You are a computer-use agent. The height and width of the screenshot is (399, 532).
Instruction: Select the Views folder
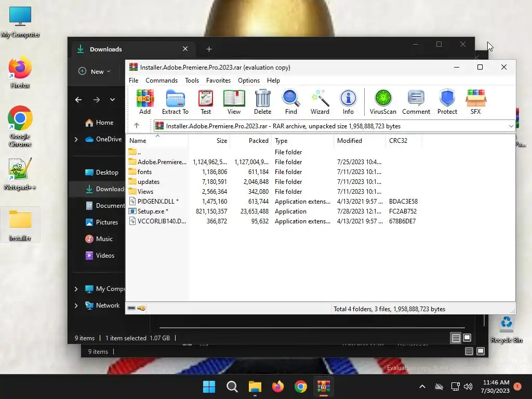click(x=273, y=191)
